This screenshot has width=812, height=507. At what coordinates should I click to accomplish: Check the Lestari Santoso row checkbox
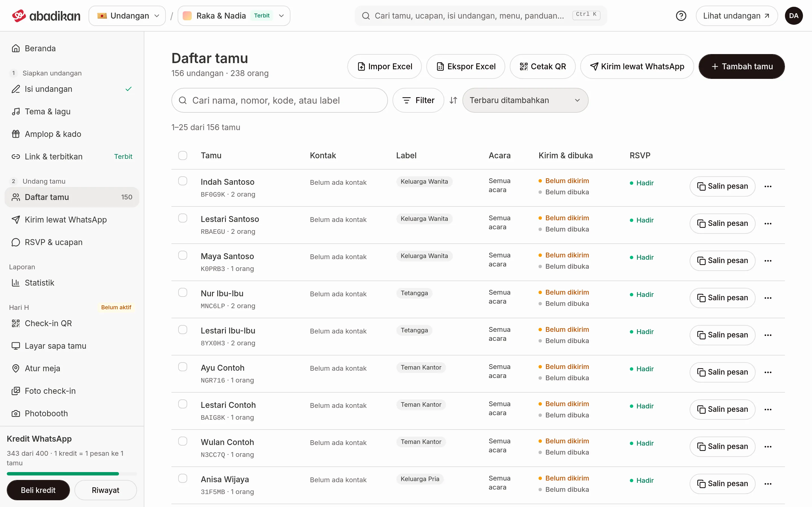182,218
